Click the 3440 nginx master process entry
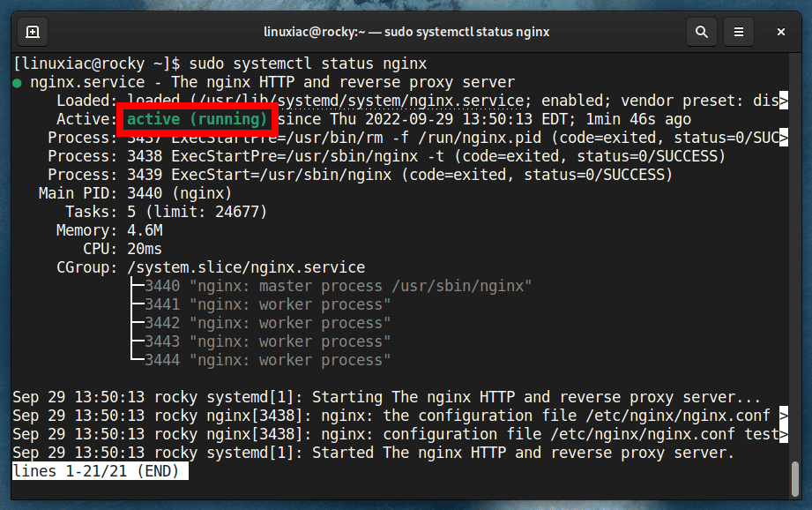Image resolution: width=812 pixels, height=510 pixels. 339,286
